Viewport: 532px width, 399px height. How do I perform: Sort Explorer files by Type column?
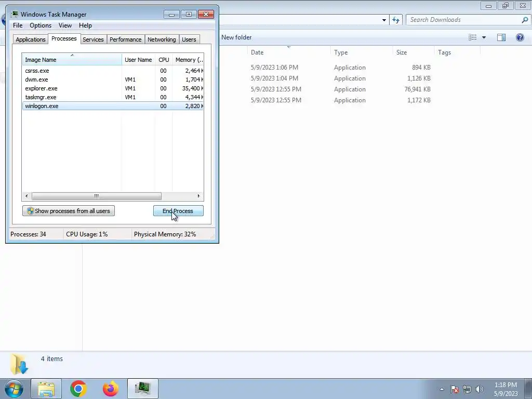pyautogui.click(x=362, y=52)
